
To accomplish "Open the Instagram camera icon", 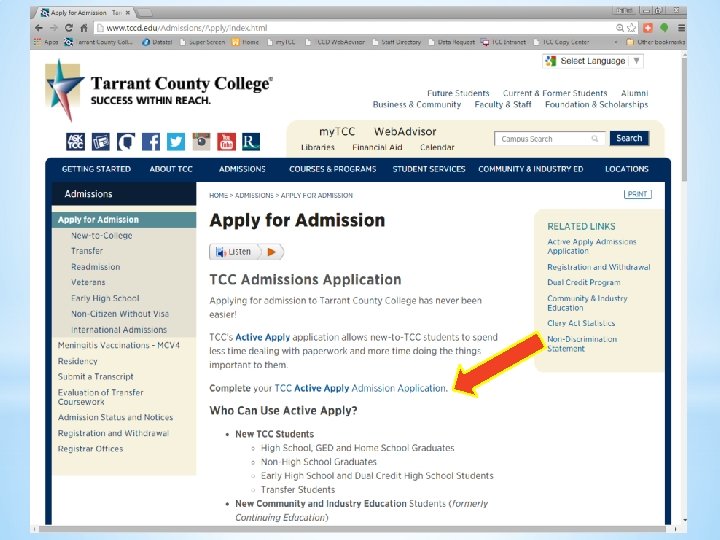I will 201,141.
